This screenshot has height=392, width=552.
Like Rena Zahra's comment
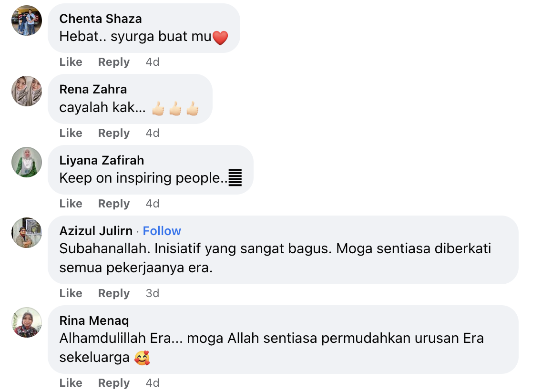point(71,133)
